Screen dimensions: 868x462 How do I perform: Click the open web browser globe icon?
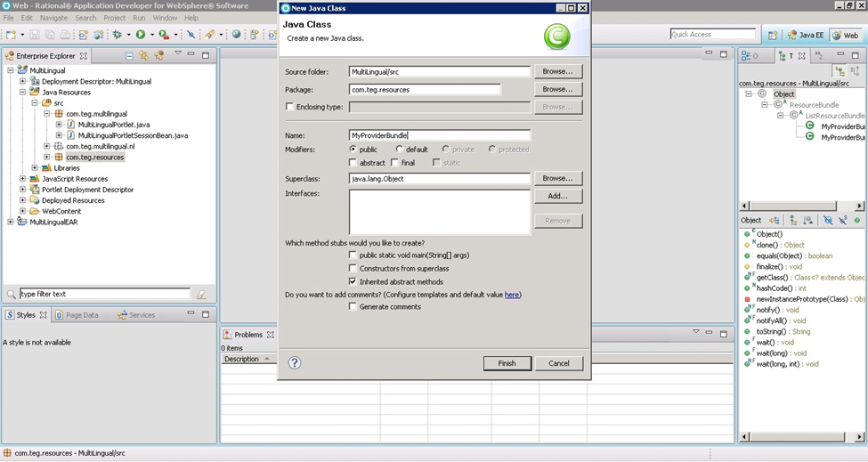236,35
